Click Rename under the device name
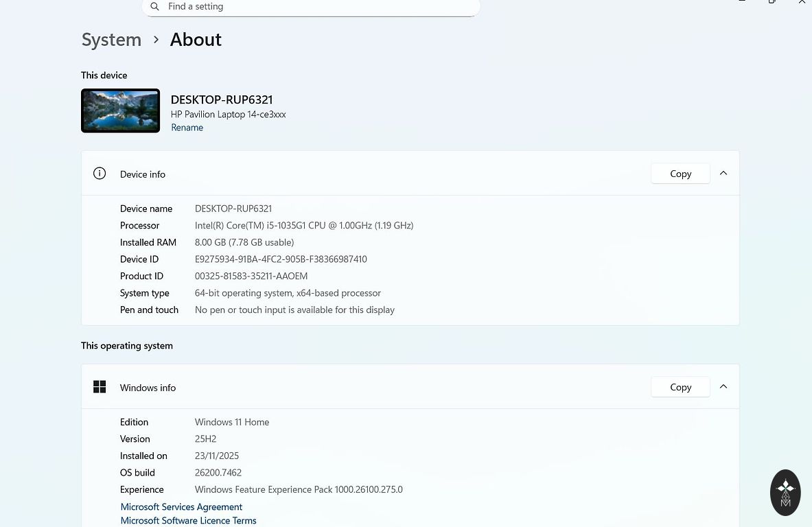This screenshot has width=812, height=527. click(187, 128)
